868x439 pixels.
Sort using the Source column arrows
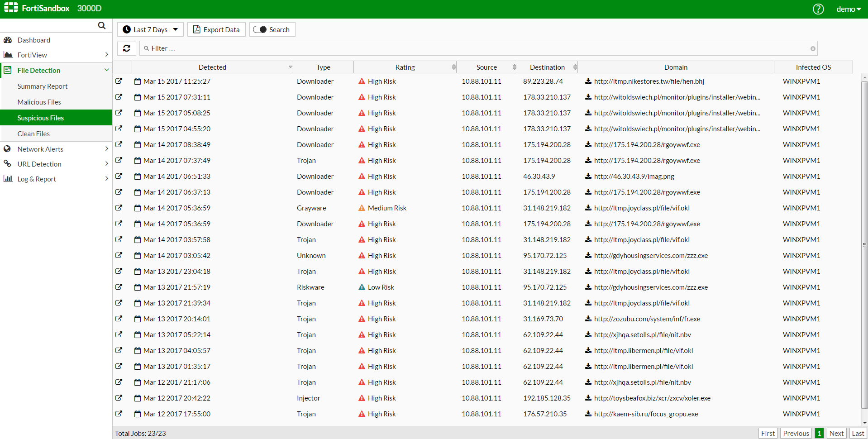(514, 67)
